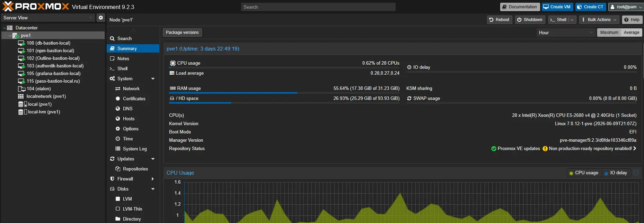The image size is (644, 223).
Task: Open node Options
Action: tap(133, 129)
